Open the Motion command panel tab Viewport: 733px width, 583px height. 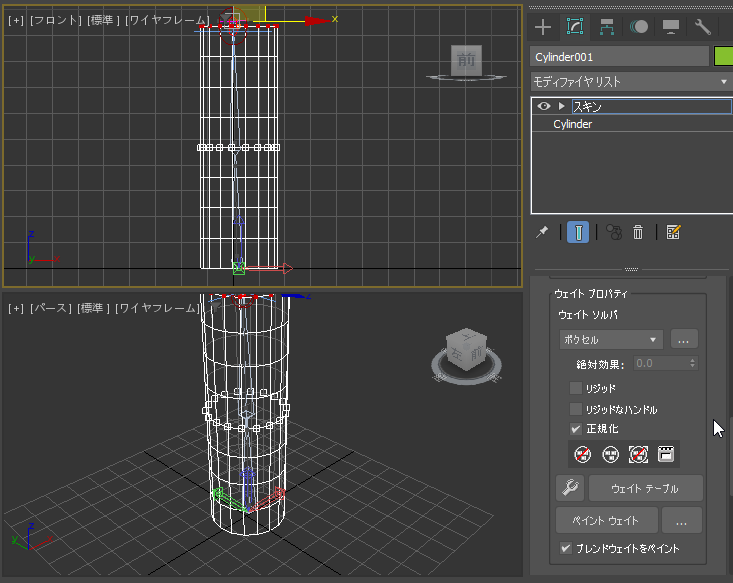639,27
